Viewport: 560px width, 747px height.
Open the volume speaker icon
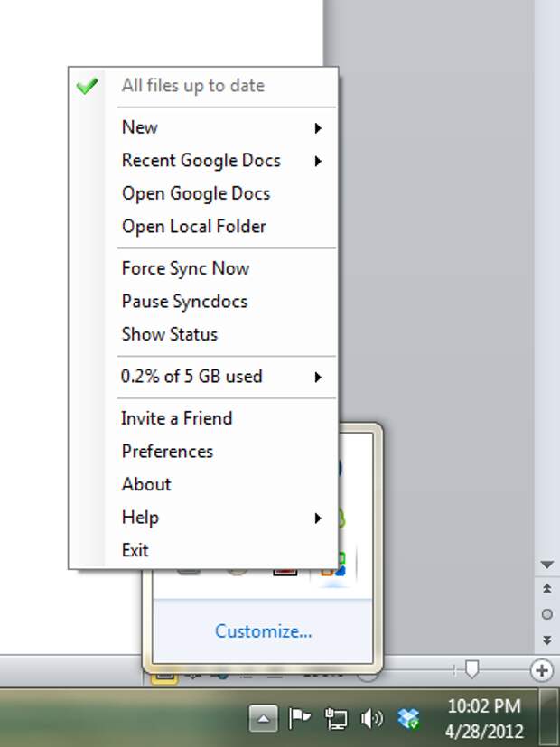pos(372,718)
